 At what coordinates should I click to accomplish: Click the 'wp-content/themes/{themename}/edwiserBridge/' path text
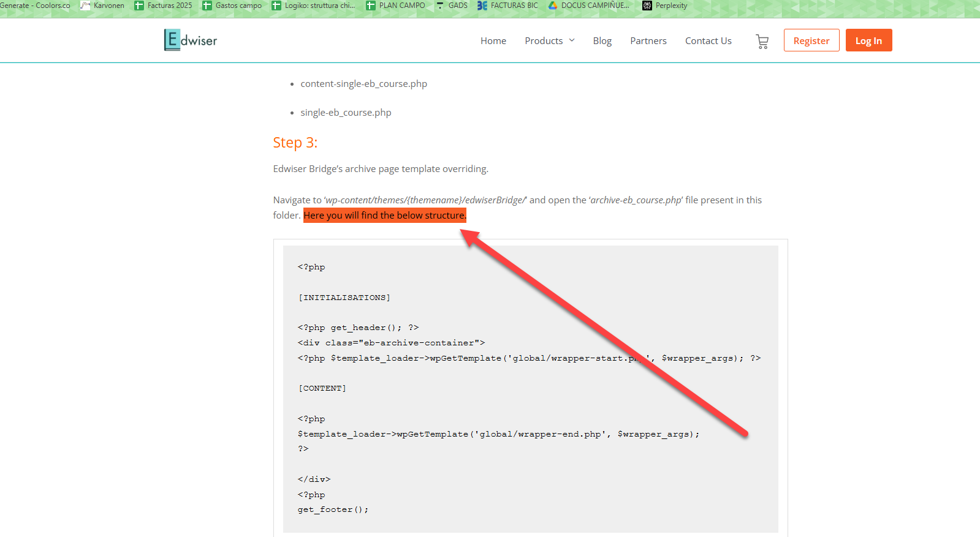[425, 200]
